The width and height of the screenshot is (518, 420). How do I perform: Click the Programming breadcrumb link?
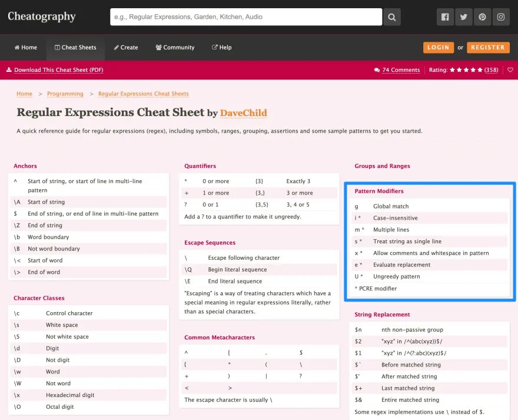65,94
